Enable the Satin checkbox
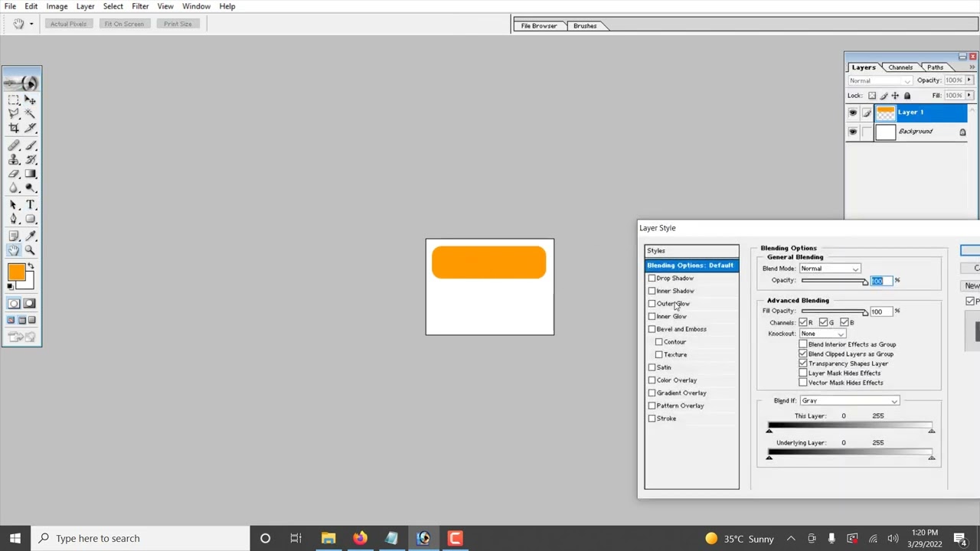 point(652,367)
